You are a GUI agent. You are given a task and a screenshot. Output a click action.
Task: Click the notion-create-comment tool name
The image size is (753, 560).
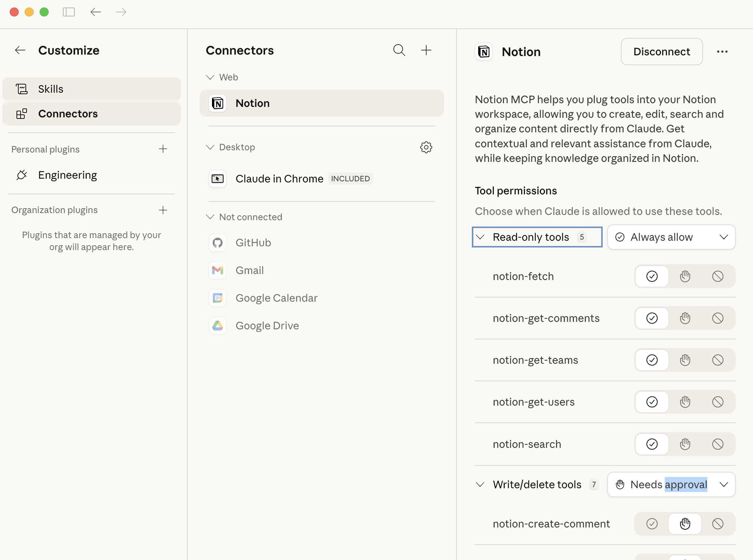pyautogui.click(x=551, y=524)
